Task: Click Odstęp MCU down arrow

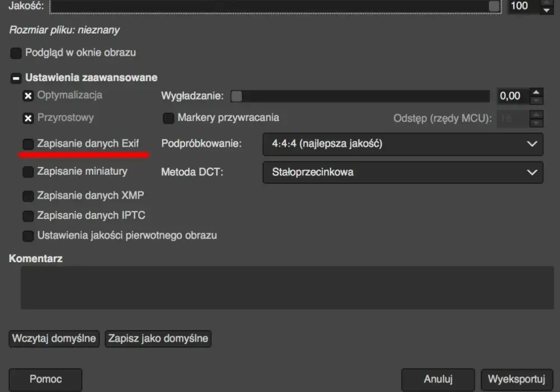Action: [x=536, y=123]
